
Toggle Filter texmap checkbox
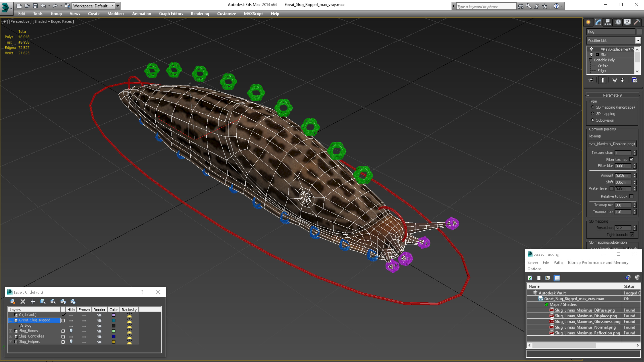(631, 159)
